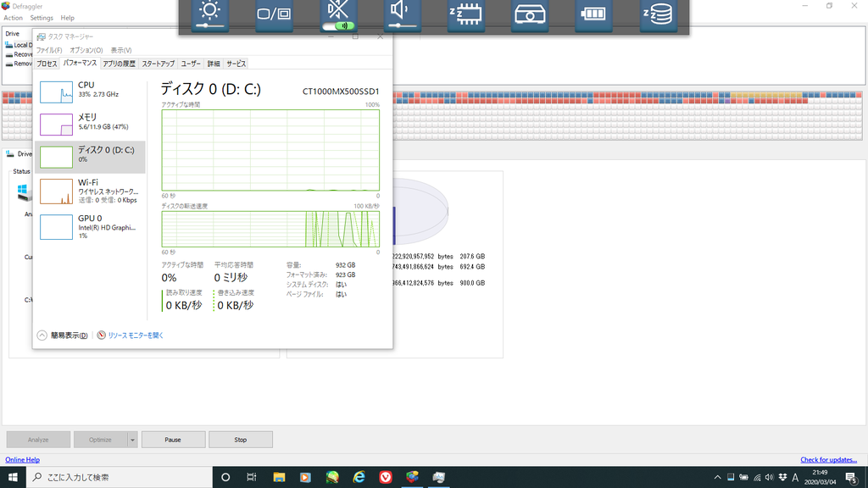868x488 pixels.
Task: Click the Windows search box in taskbar
Action: tap(119, 477)
